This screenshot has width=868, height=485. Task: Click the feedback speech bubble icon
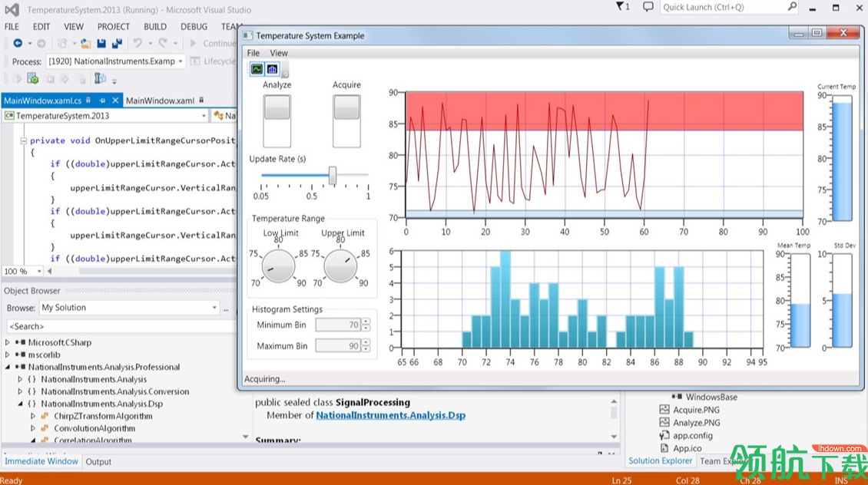(x=648, y=7)
